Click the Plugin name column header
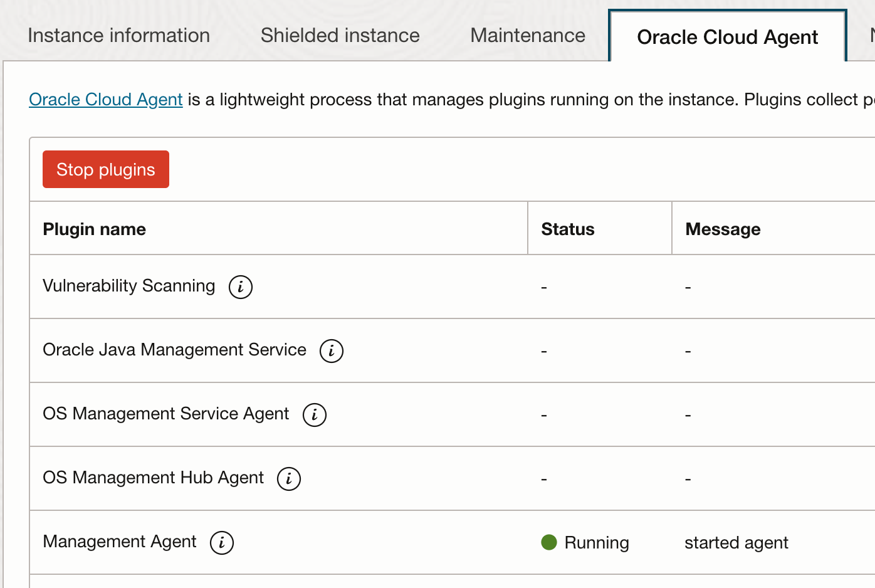Screen dimensions: 875x588 coord(95,229)
